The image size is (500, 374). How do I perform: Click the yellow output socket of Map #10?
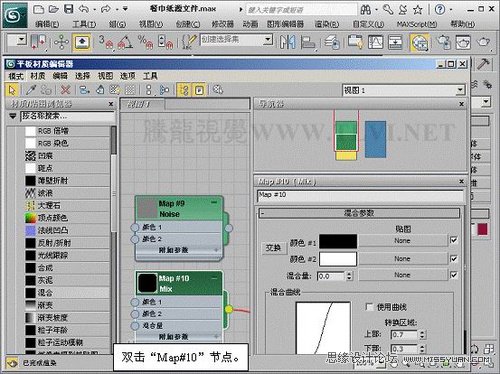pyautogui.click(x=229, y=309)
